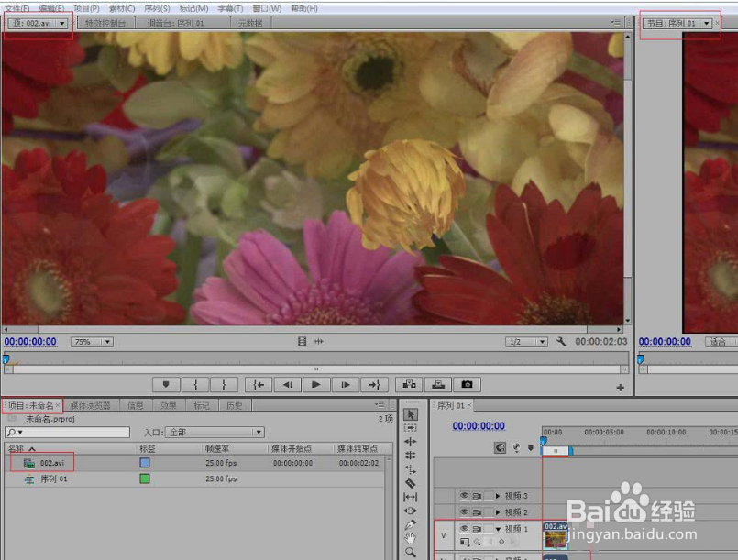
Task: Select 序列 01 in the project panel
Action: point(54,479)
